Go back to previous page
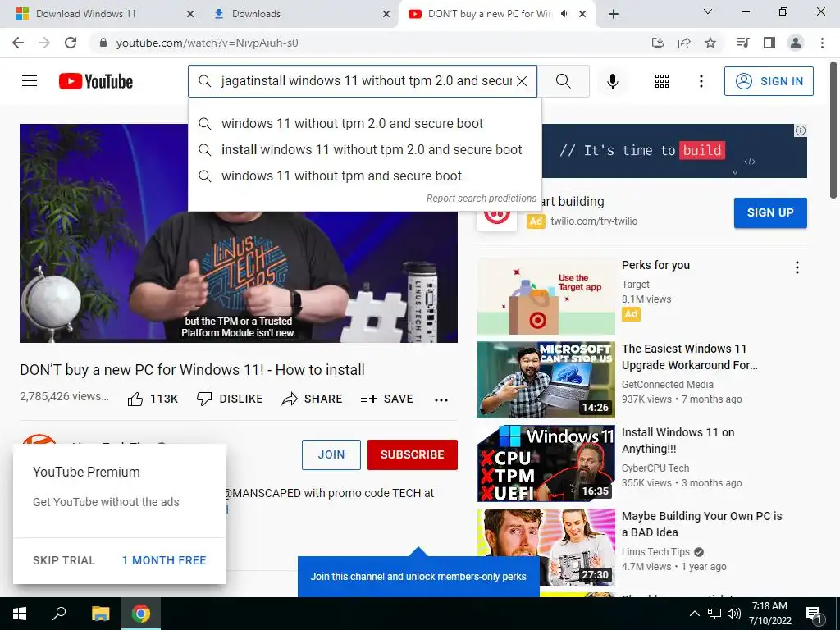The height and width of the screenshot is (630, 840). (x=18, y=43)
